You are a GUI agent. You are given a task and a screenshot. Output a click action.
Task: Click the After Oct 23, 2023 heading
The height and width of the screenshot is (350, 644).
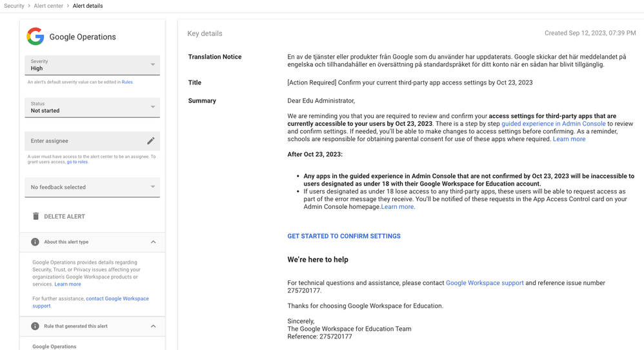(x=315, y=154)
